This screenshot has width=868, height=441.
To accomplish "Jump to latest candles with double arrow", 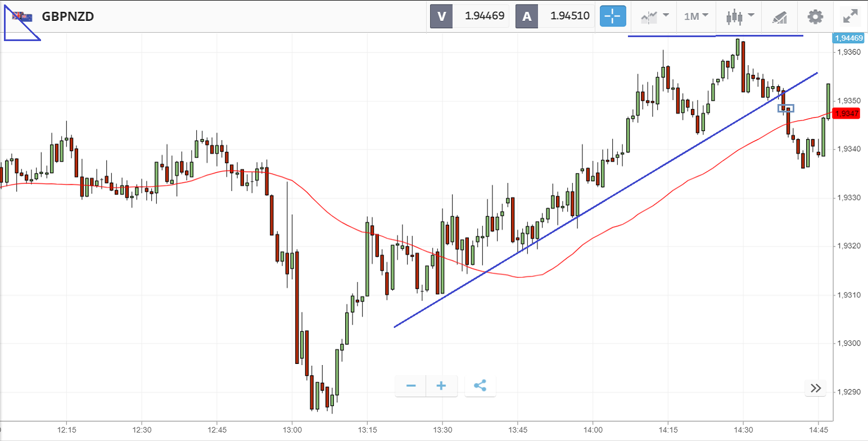I will pos(816,388).
